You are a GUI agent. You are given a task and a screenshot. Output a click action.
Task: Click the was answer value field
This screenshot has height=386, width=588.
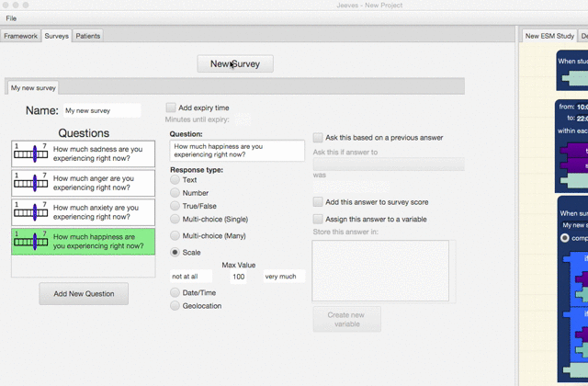click(351, 187)
